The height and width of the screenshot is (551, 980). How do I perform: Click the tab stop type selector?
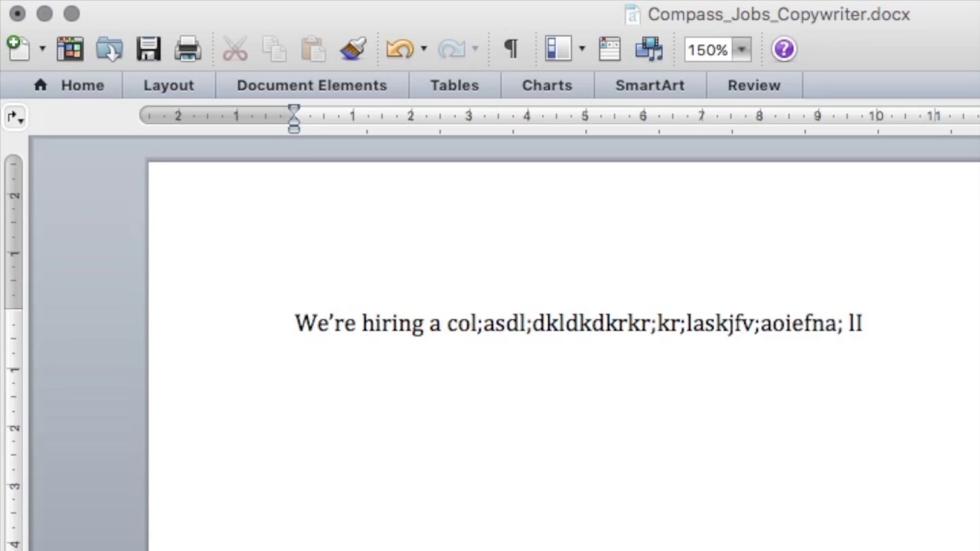point(14,117)
